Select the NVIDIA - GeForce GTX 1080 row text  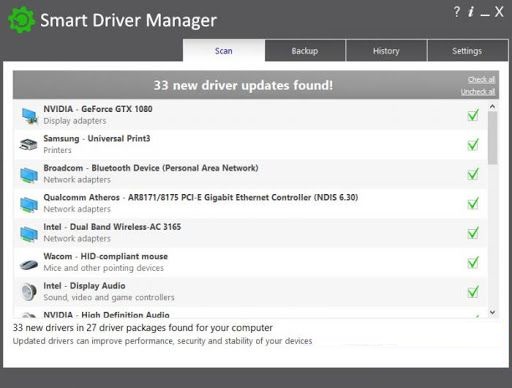pos(98,109)
